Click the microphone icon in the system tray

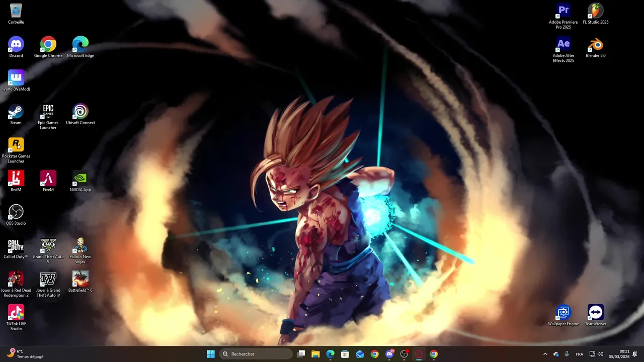(x=567, y=354)
